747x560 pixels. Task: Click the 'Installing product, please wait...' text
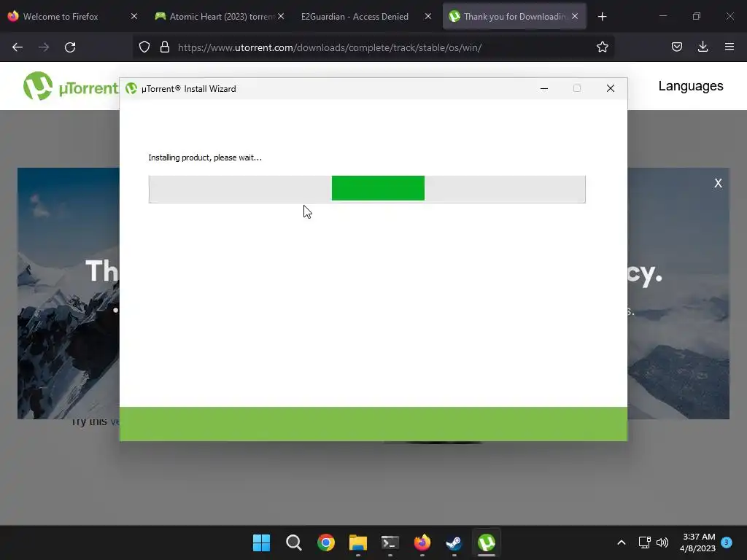pos(205,157)
